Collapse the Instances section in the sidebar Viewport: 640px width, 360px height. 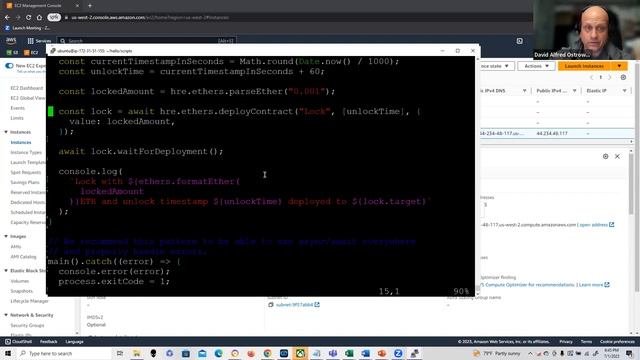coord(6,132)
